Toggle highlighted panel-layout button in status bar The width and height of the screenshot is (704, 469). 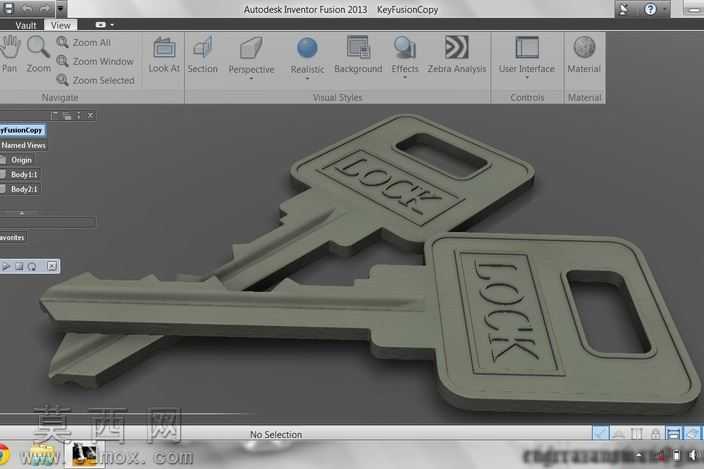[x=673, y=433]
